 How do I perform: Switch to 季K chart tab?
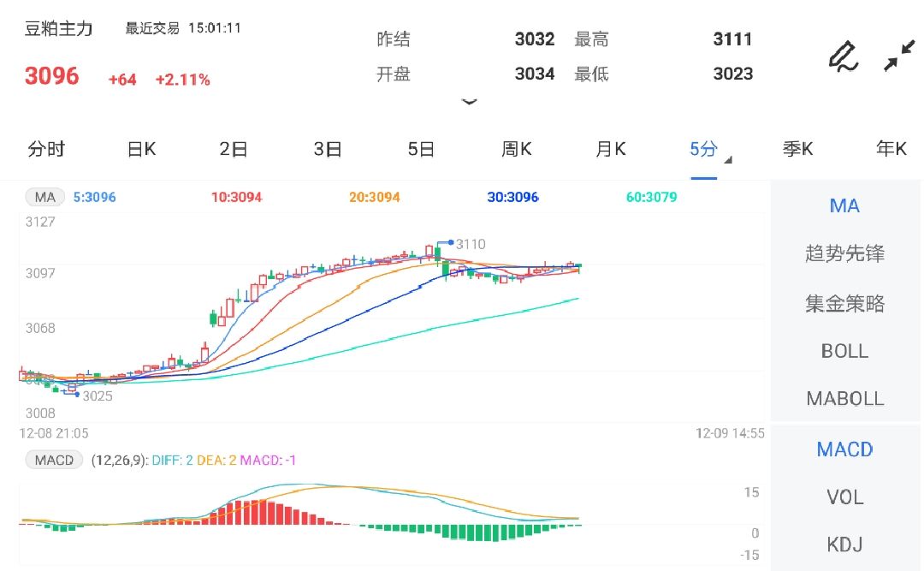coord(798,149)
